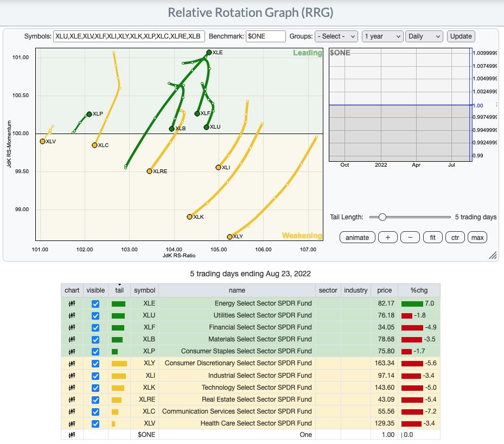Click the XLP marker on the graph
Screen dimensions: 504x444
[x=90, y=114]
